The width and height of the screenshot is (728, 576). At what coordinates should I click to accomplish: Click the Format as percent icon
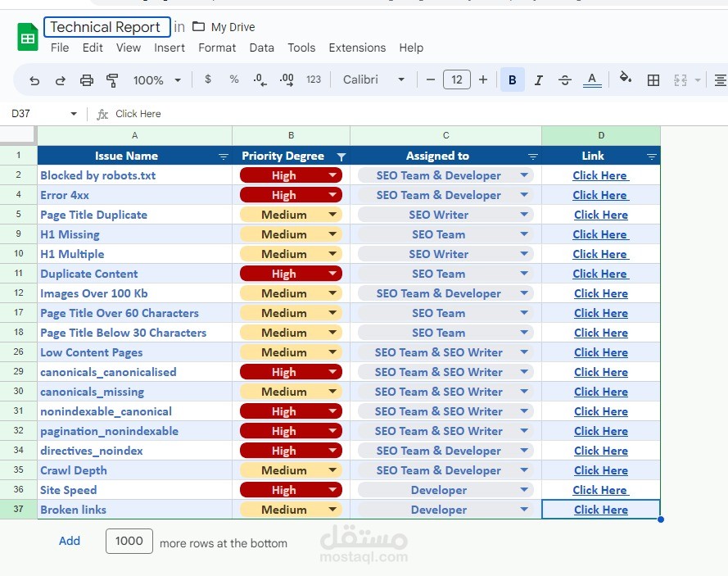(234, 79)
